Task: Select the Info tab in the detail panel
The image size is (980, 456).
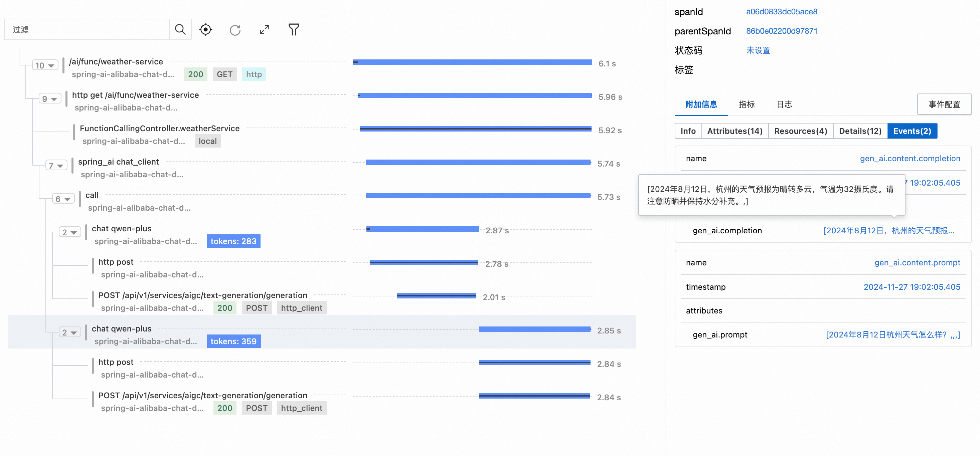Action: [x=688, y=131]
